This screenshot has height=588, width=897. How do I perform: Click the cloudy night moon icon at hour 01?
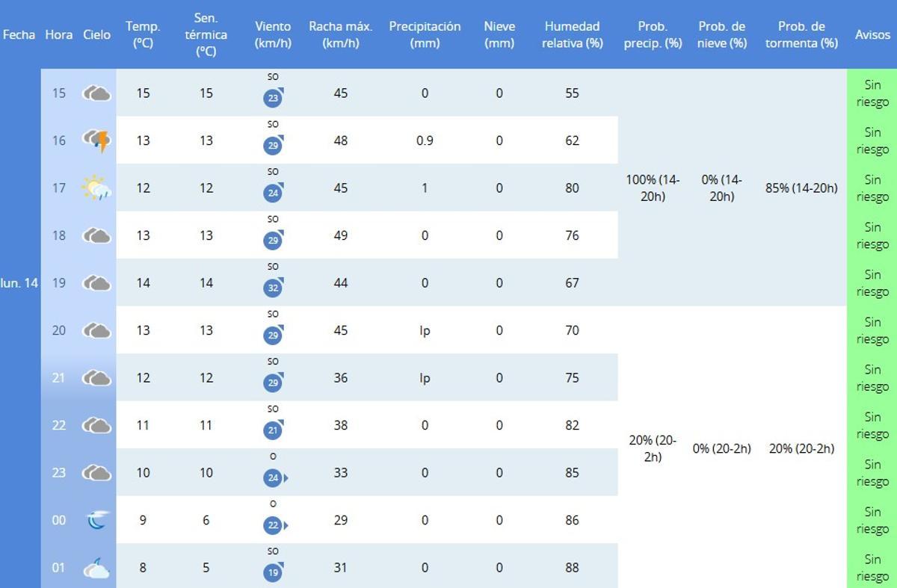pyautogui.click(x=96, y=568)
